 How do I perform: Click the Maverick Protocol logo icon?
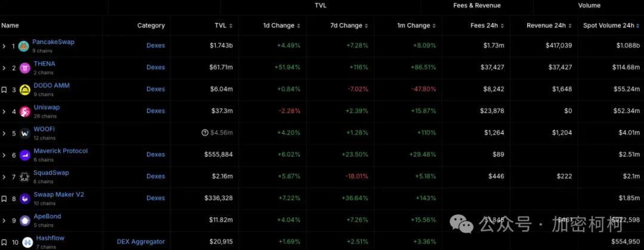(25, 155)
